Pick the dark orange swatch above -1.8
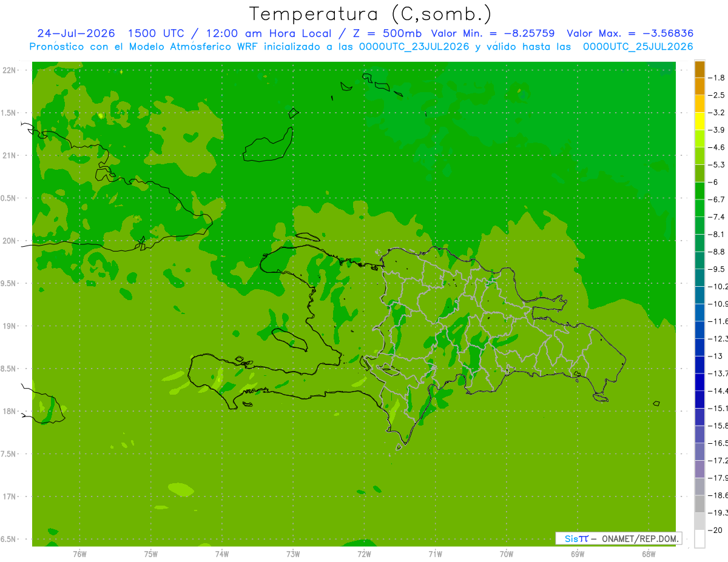This screenshot has height=562, width=728. (x=699, y=69)
